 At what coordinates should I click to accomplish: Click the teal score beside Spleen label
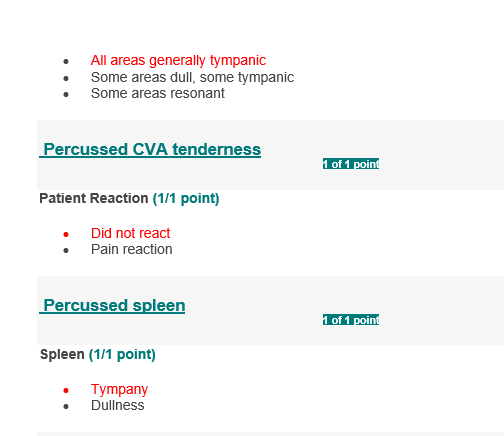tap(122, 355)
